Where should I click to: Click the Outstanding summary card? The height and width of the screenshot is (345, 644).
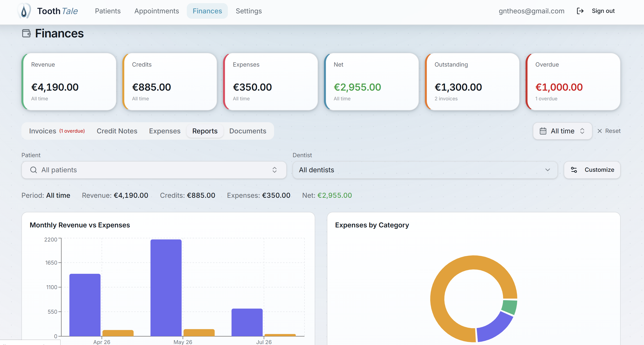[472, 82]
